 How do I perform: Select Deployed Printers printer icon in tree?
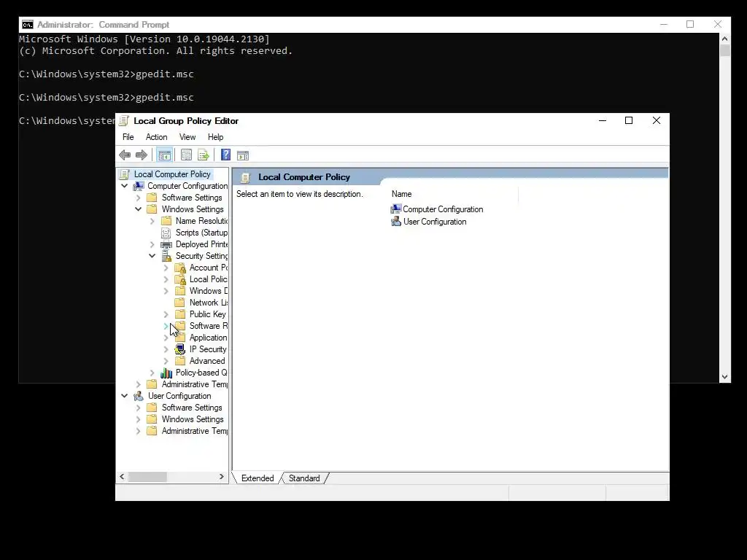[x=166, y=244]
